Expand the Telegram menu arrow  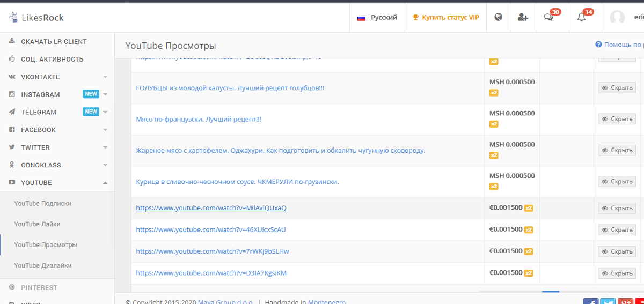pos(105,113)
